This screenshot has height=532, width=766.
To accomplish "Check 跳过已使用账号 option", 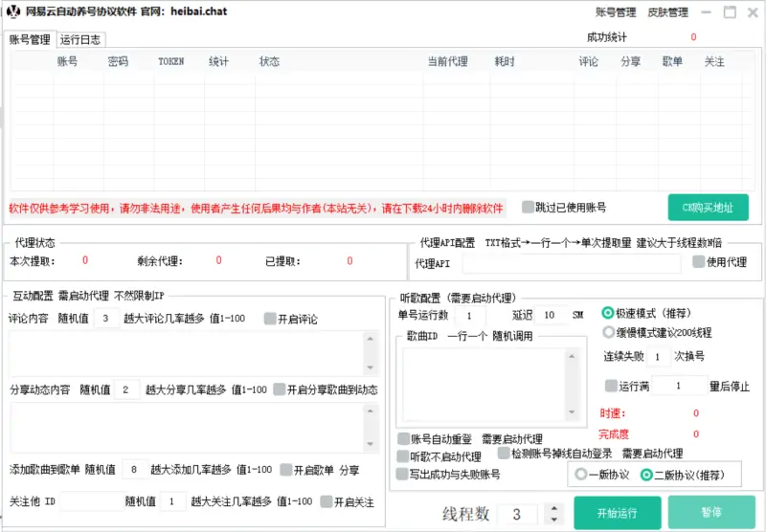I will 528,207.
